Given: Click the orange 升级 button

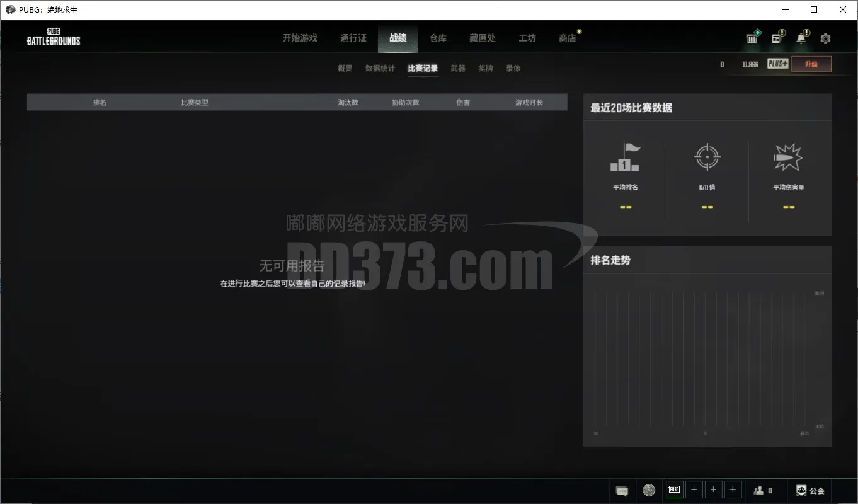Looking at the screenshot, I should [x=811, y=64].
